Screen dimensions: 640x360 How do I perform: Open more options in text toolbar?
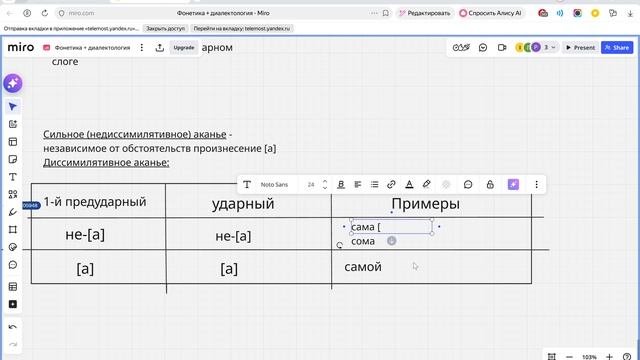pos(536,184)
